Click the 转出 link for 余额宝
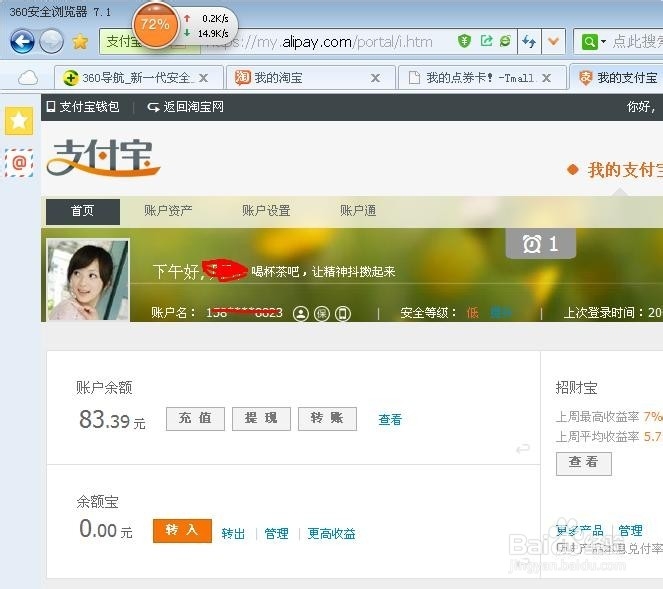This screenshot has width=663, height=589. pos(233,534)
